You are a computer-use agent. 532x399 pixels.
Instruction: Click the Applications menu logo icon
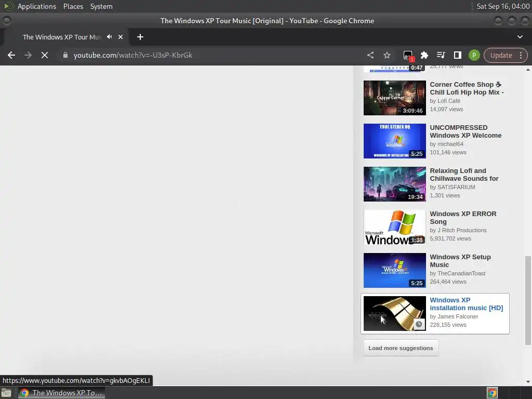8,6
